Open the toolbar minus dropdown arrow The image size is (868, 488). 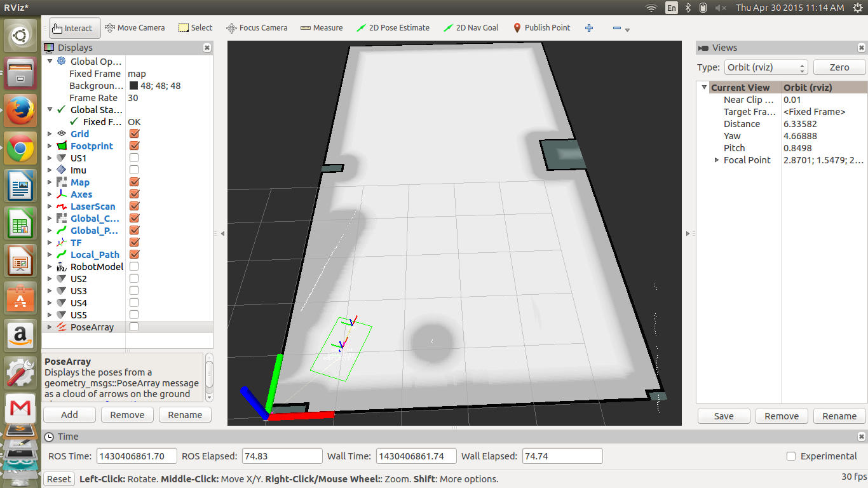[628, 30]
